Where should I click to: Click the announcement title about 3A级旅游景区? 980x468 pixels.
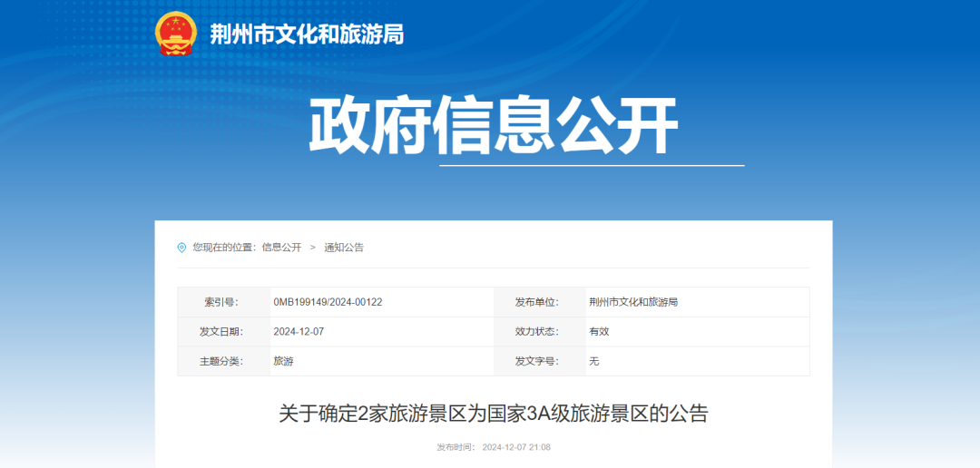click(x=493, y=414)
